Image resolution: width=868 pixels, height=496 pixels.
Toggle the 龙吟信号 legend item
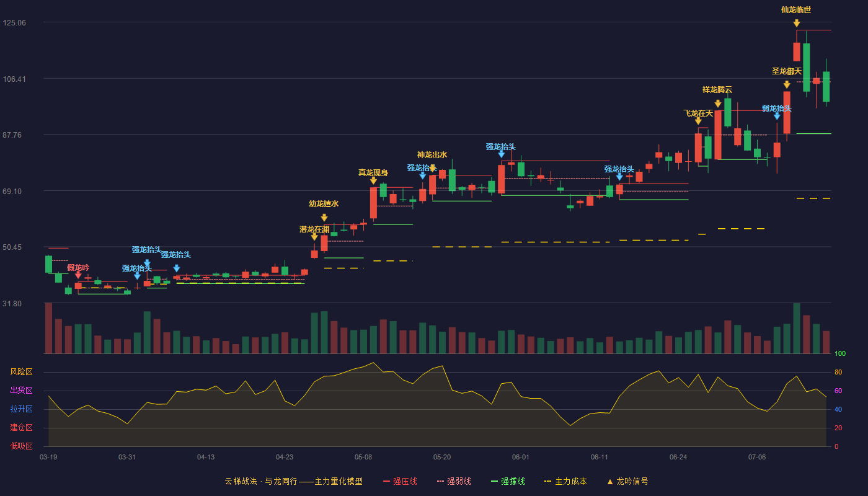[x=627, y=481]
